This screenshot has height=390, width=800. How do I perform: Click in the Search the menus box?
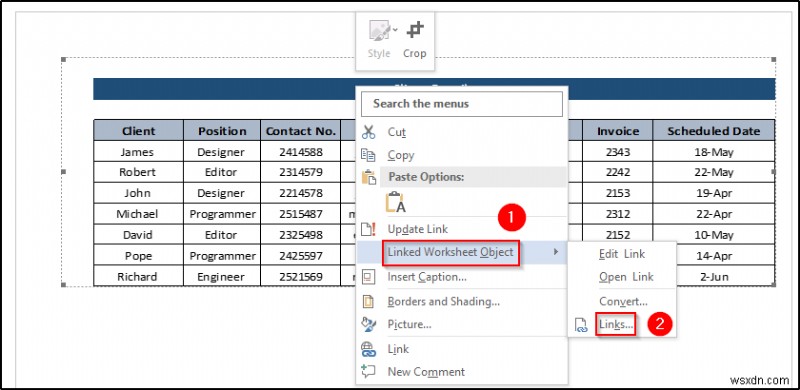462,104
